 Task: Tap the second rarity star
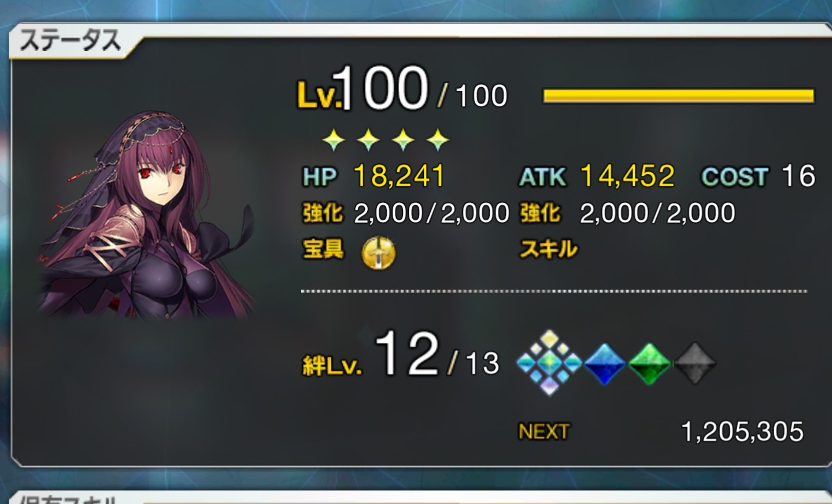(368, 140)
